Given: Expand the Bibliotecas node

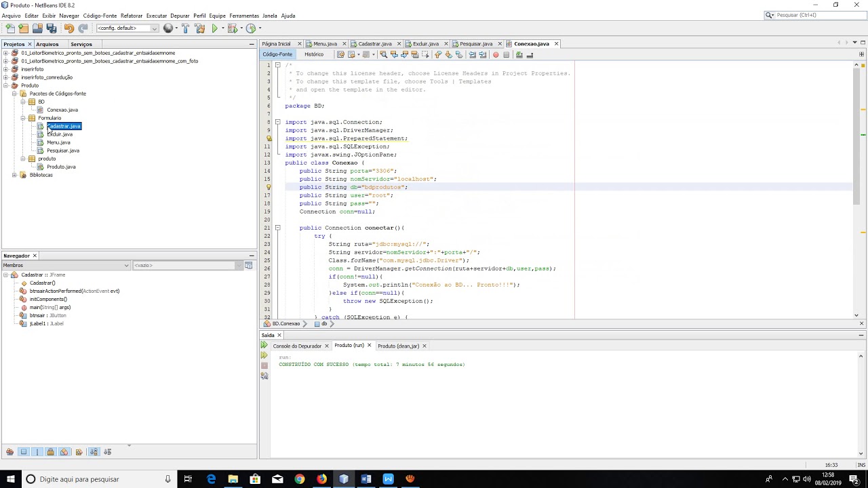Looking at the screenshot, I should point(14,175).
